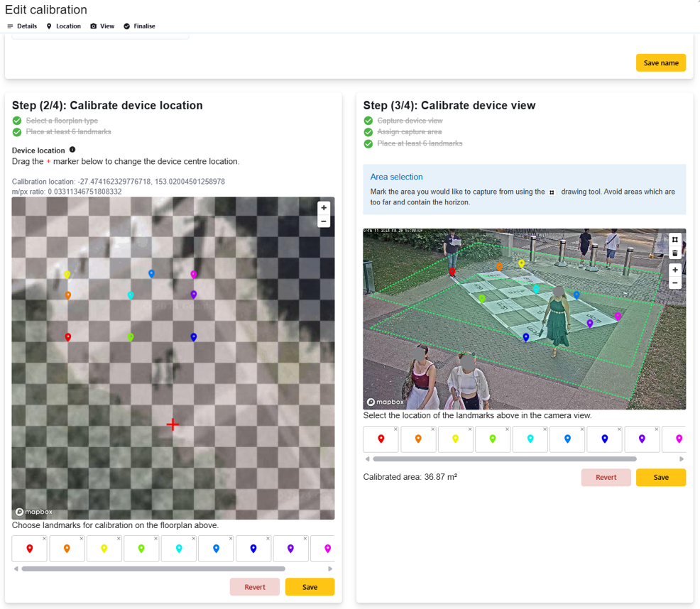Open the Details step tab
This screenshot has width=700, height=609.
coord(22,26)
